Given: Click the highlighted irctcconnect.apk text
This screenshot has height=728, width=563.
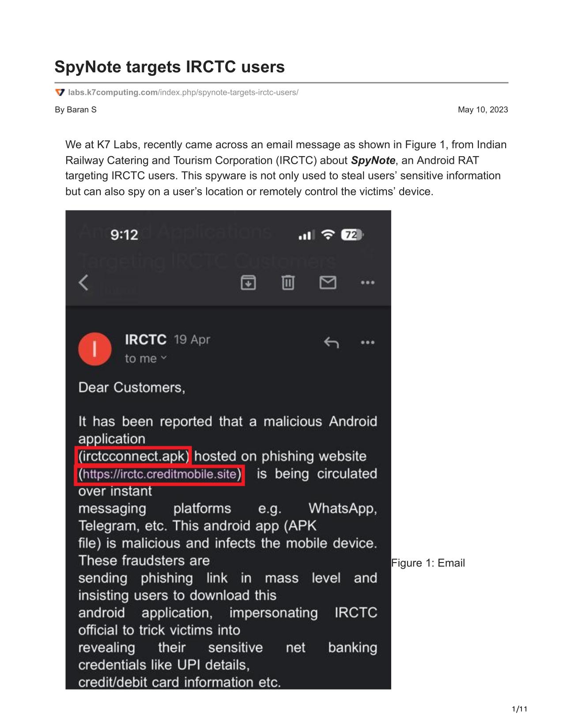Looking at the screenshot, I should [x=133, y=456].
